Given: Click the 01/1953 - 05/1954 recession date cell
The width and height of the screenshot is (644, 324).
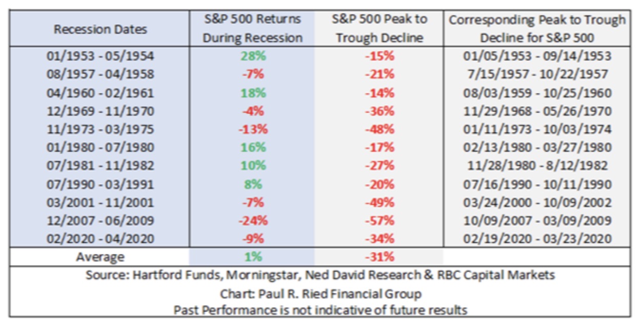Looking at the screenshot, I should click(x=100, y=56).
